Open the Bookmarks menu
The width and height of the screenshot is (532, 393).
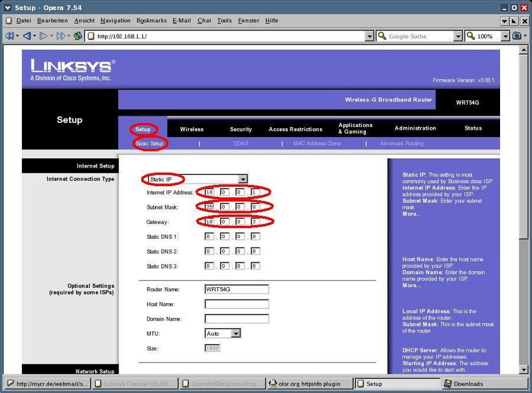point(152,21)
